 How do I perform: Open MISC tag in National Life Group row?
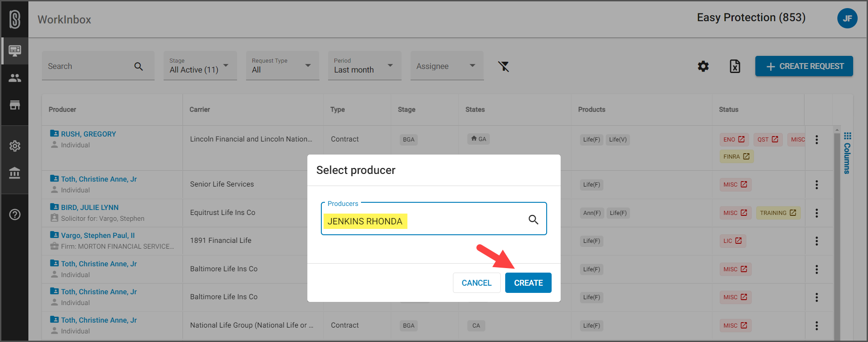pos(736,325)
